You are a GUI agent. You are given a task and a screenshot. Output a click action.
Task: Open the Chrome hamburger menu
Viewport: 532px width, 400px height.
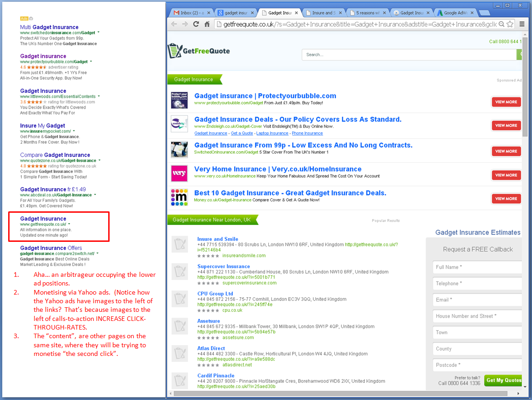point(522,24)
